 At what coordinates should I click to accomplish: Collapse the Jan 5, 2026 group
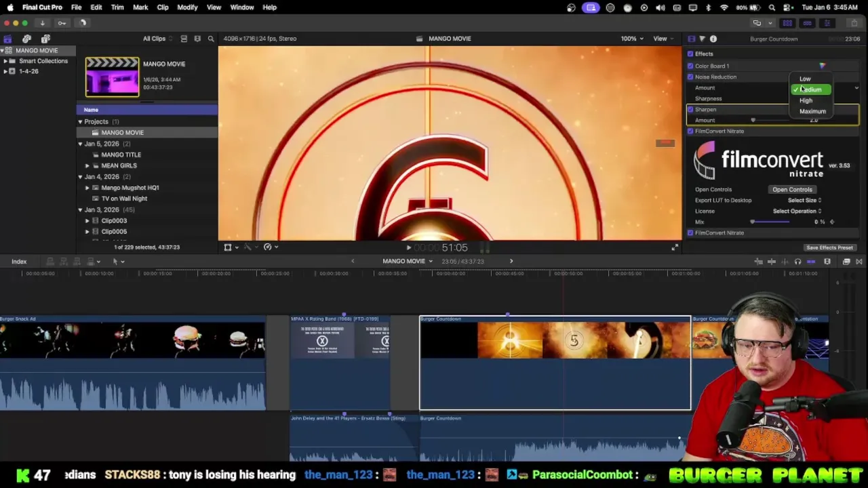[x=80, y=144]
